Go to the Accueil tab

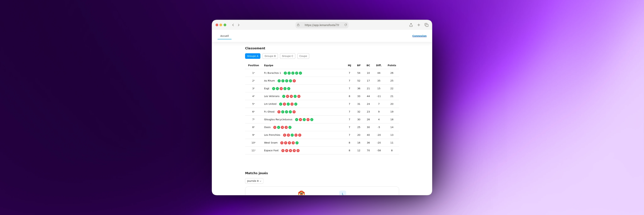coord(224,36)
